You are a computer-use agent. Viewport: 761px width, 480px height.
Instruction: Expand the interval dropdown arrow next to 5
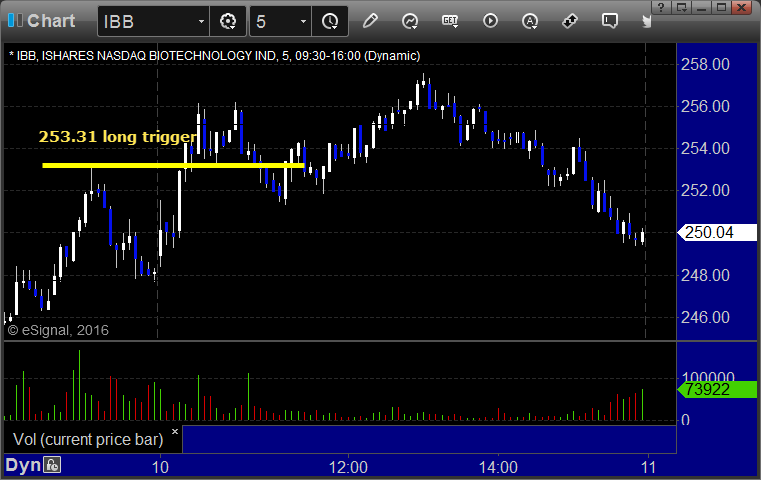coord(303,22)
